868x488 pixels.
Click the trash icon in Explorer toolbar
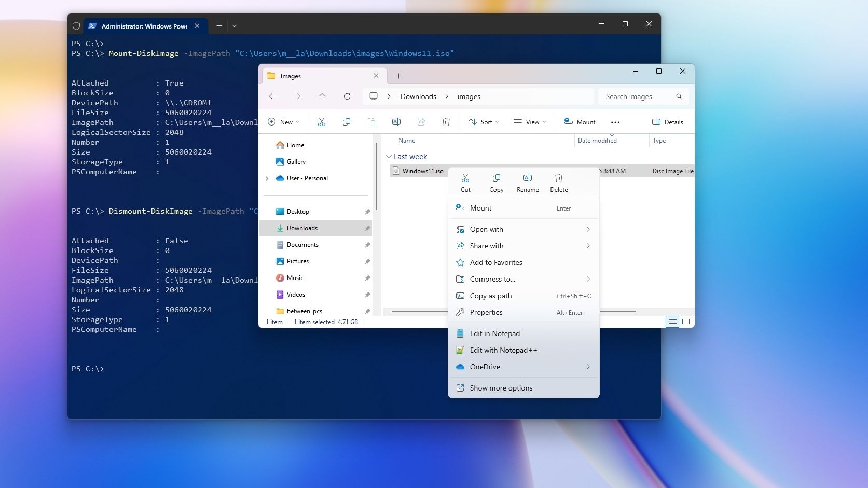tap(446, 122)
